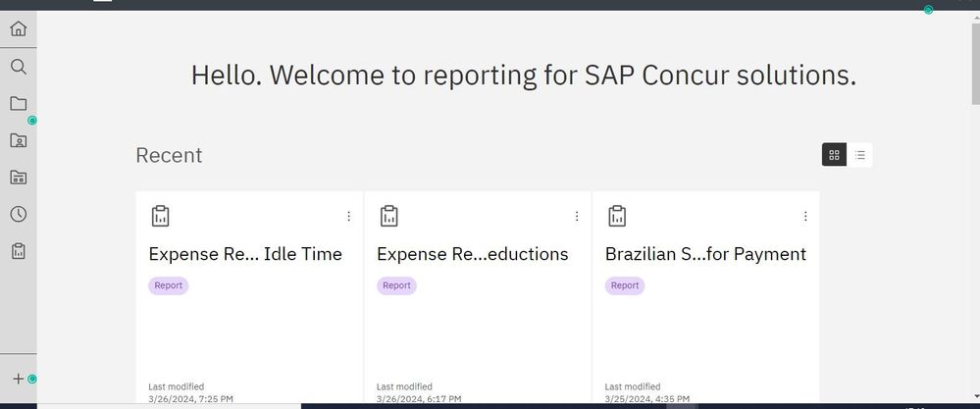Open options menu on Brazilian S...for Payment card
Viewport: 980px width, 409px height.
pyautogui.click(x=805, y=216)
